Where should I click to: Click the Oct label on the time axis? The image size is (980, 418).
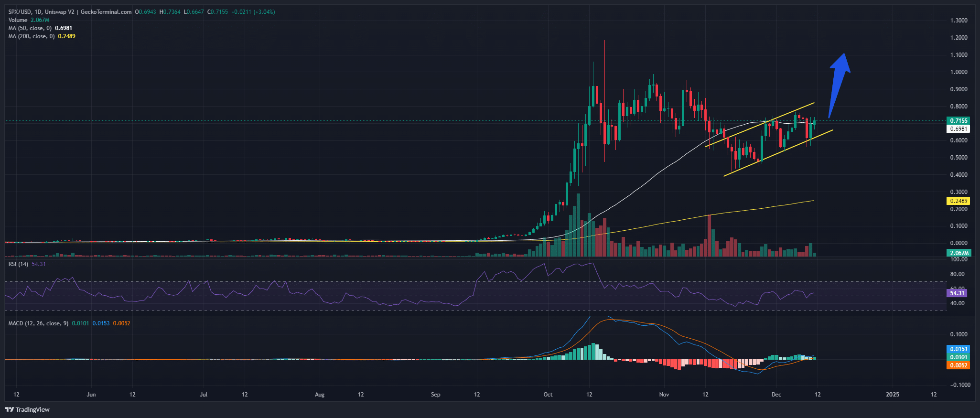pyautogui.click(x=548, y=395)
